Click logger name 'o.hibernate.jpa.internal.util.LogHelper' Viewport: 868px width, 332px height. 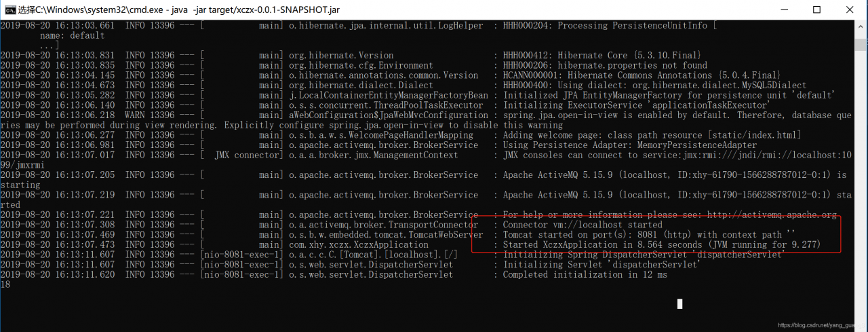click(386, 26)
